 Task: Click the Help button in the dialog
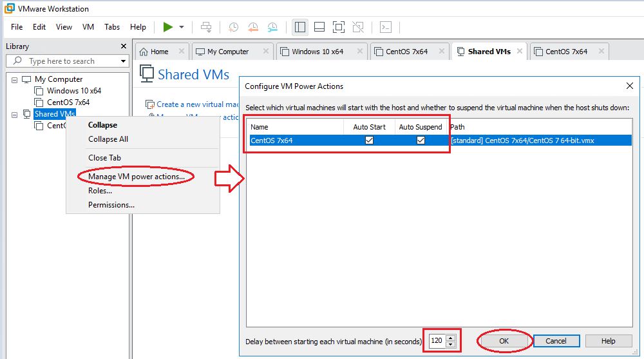pos(609,341)
